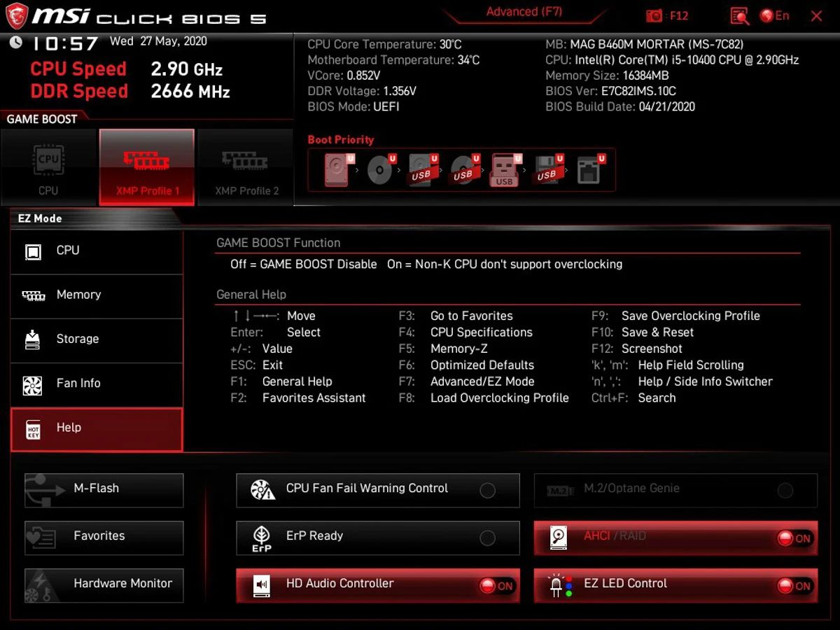Click the BIOS Mode UEFI text
The height and width of the screenshot is (630, 840).
[353, 107]
